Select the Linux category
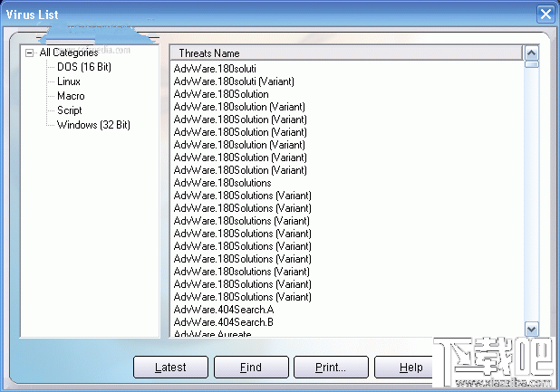The width and height of the screenshot is (560, 392). coord(69,81)
